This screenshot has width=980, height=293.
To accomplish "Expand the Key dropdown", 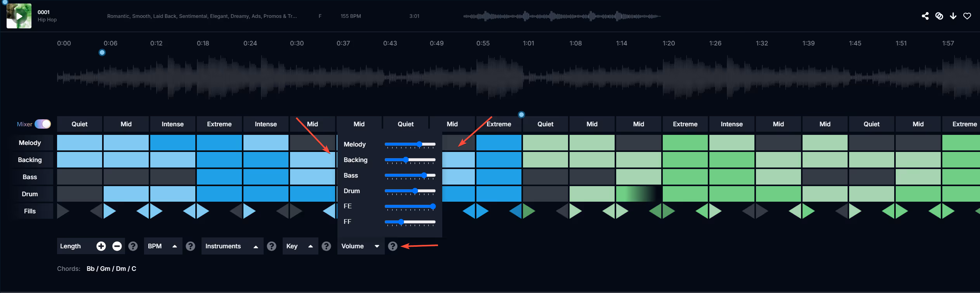I will [300, 246].
